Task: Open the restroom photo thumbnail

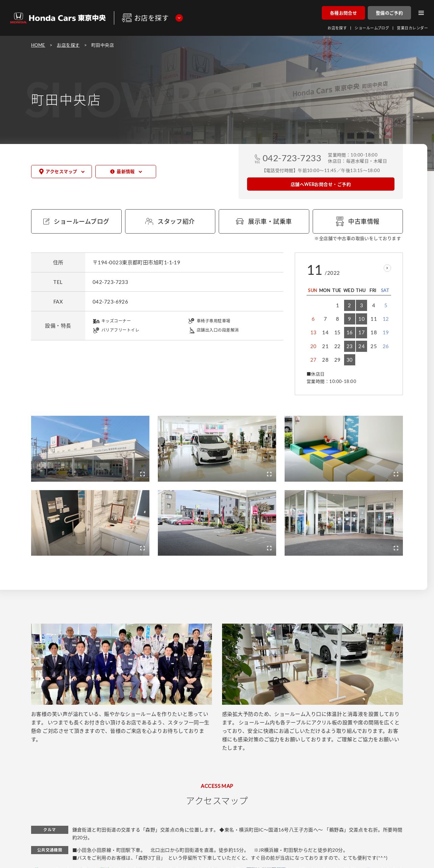Action: pyautogui.click(x=90, y=523)
